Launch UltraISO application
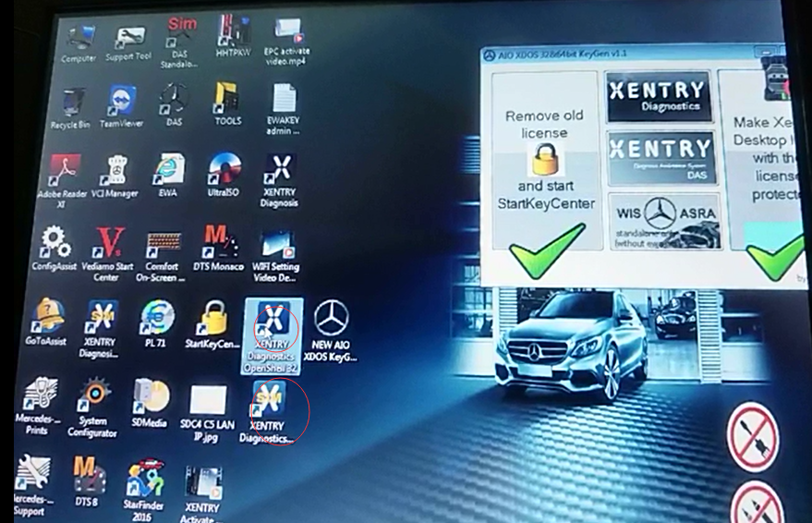This screenshot has height=523, width=812. [x=224, y=175]
